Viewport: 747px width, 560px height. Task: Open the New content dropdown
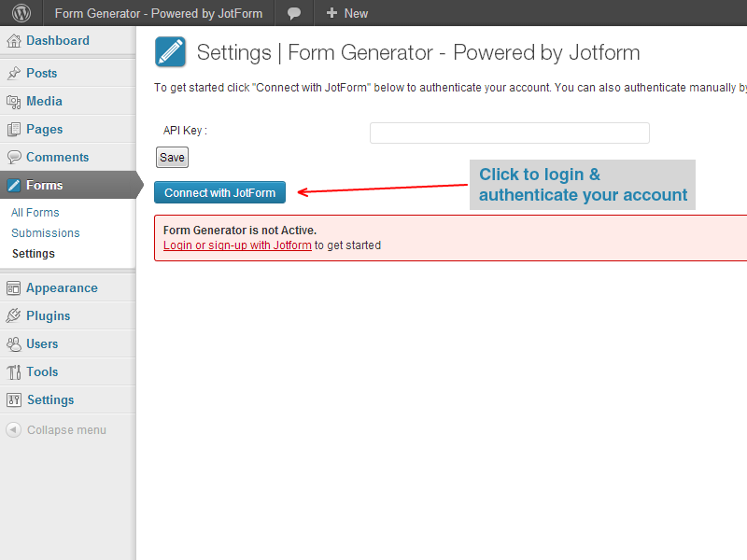tap(346, 13)
